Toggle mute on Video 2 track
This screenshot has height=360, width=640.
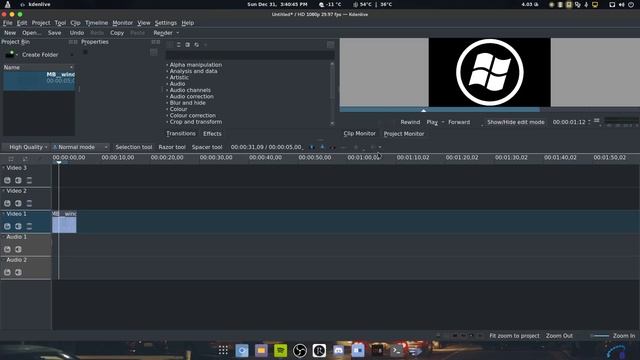(x=18, y=203)
